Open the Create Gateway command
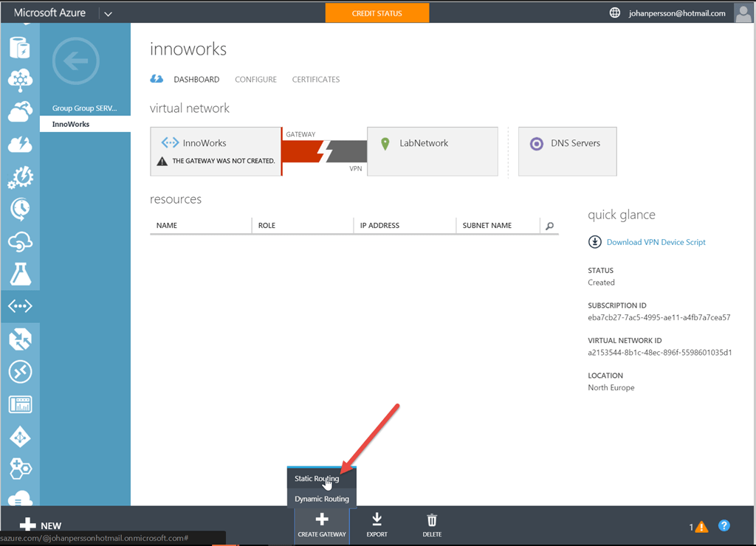This screenshot has height=546, width=756. 322,525
